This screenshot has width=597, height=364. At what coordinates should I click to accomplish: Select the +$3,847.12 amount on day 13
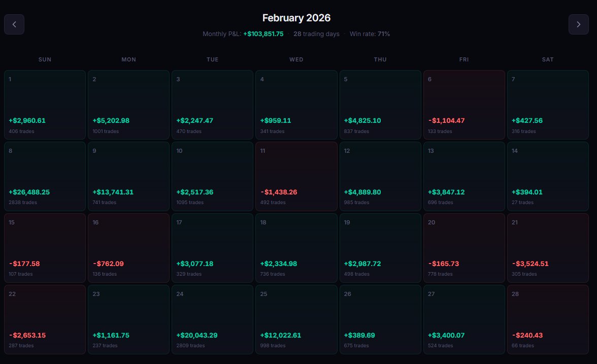[x=446, y=192]
